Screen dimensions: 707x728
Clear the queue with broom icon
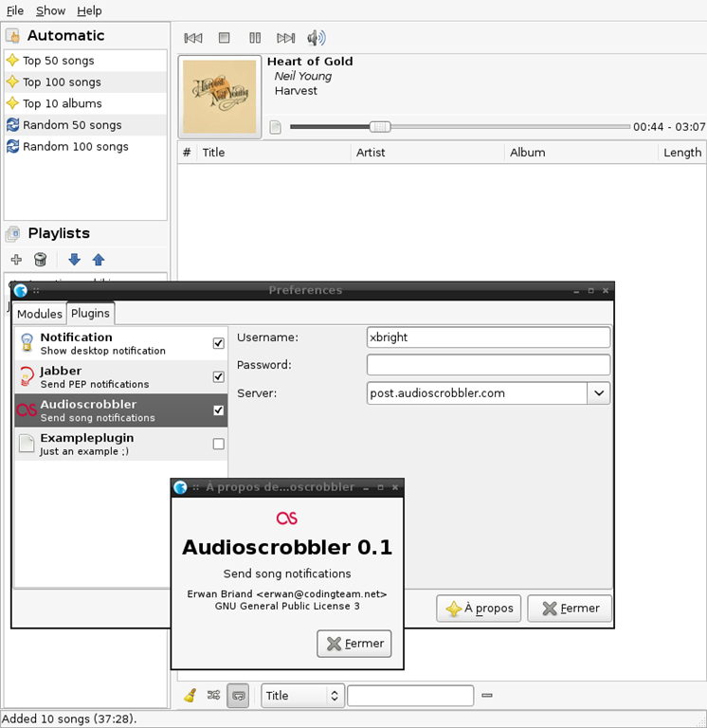tap(190, 695)
